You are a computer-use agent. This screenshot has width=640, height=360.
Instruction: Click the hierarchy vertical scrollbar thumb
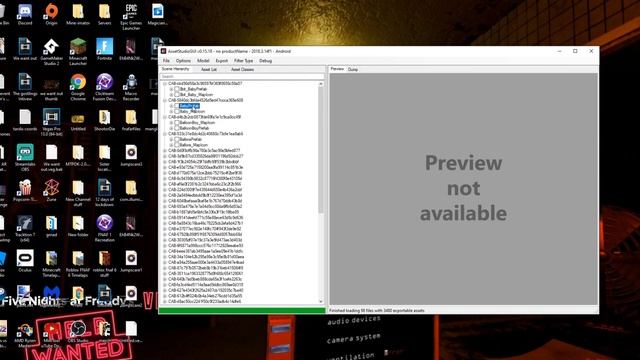(321, 149)
